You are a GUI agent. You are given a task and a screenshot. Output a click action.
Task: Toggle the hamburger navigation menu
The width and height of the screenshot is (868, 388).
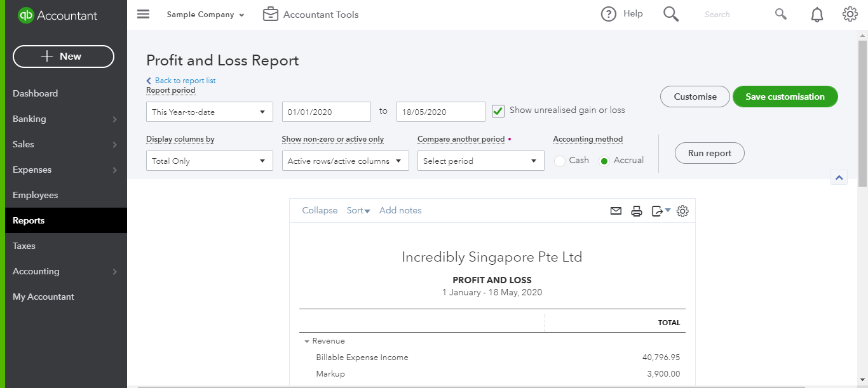pos(143,14)
